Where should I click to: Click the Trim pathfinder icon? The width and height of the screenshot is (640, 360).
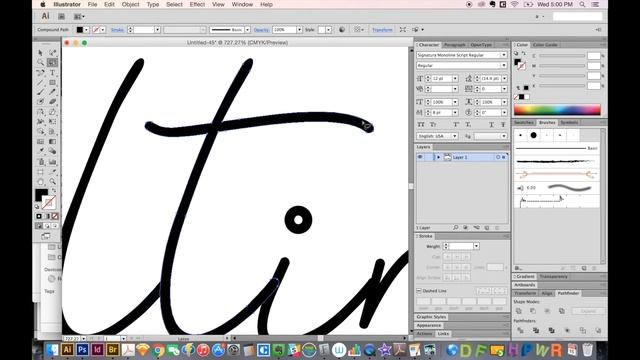(536, 330)
